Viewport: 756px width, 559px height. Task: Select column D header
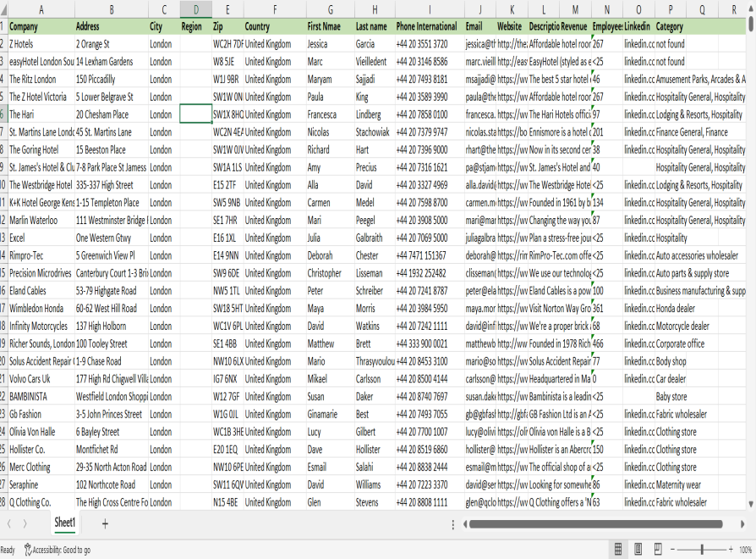(196, 9)
